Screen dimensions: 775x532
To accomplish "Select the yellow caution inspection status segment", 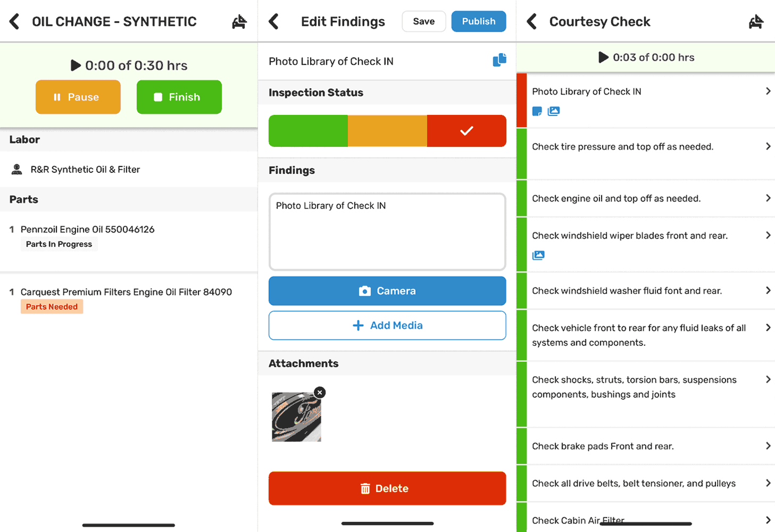I will [387, 130].
